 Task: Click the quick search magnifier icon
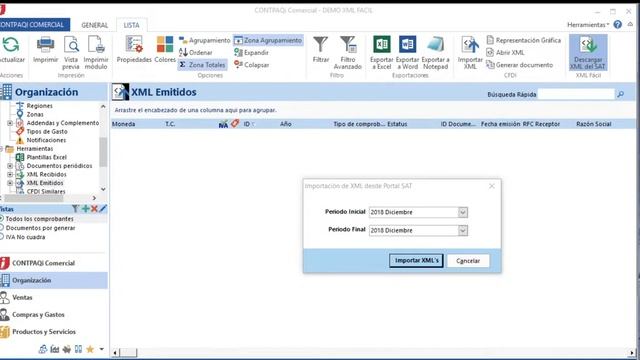[x=620, y=94]
